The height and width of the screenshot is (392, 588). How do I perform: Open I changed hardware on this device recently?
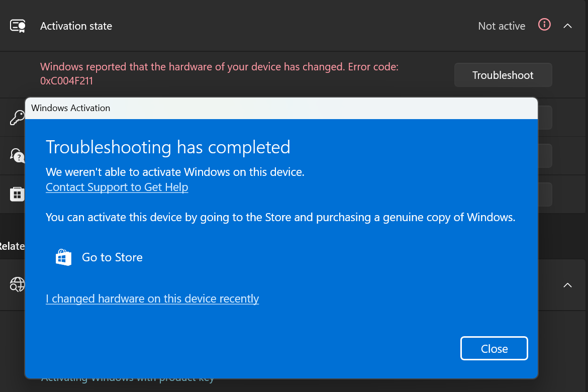click(x=152, y=299)
